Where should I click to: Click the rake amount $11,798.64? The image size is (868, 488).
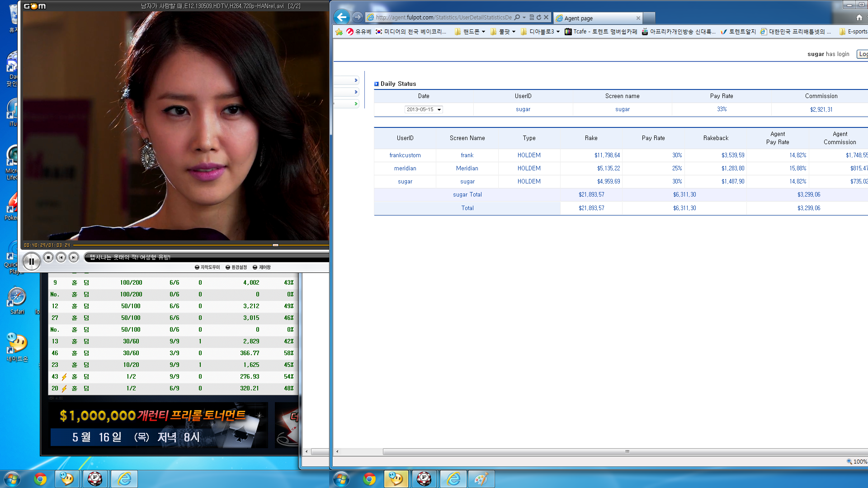[607, 155]
